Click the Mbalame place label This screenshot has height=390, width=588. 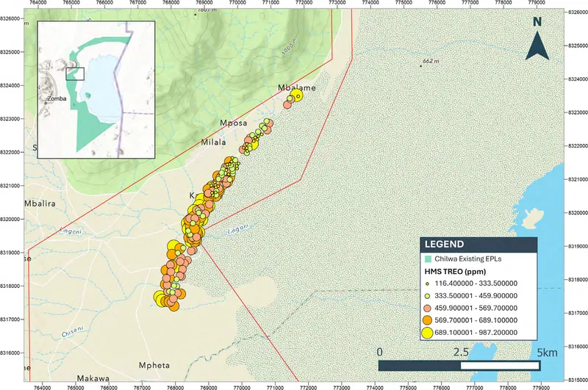(x=297, y=87)
